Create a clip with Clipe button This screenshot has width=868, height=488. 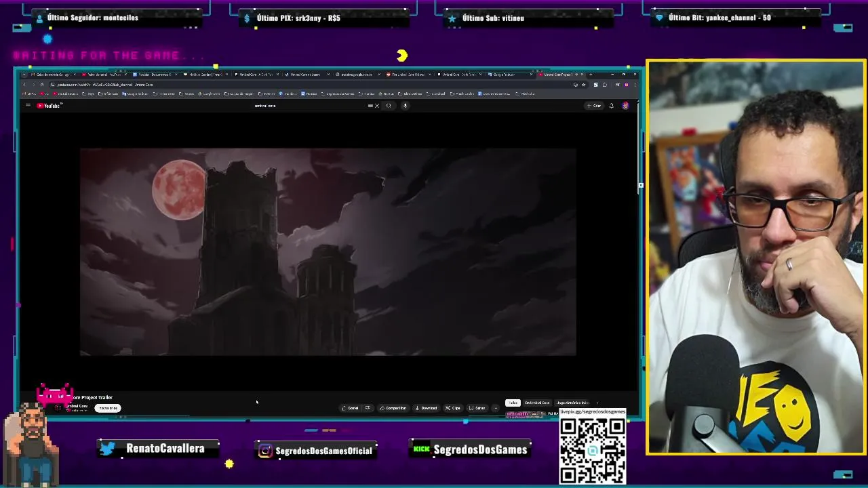pyautogui.click(x=453, y=408)
